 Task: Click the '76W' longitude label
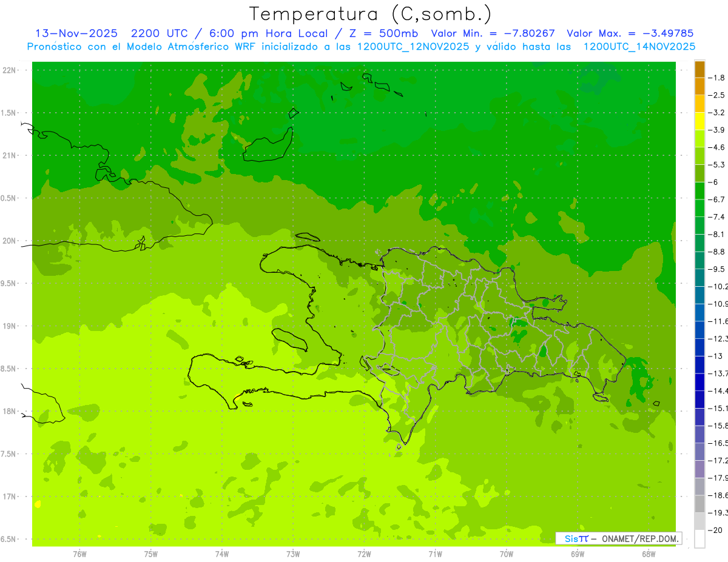tap(79, 554)
